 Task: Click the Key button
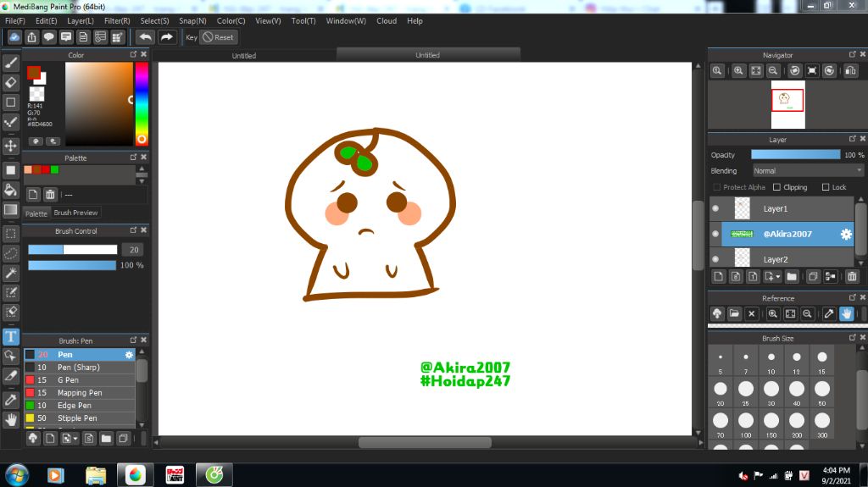pos(192,37)
